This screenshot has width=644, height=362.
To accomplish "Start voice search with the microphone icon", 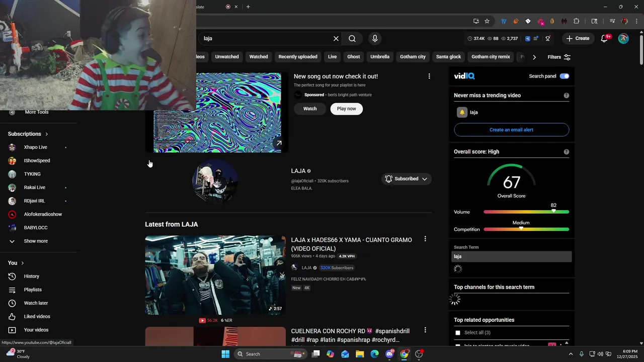I will point(374,39).
